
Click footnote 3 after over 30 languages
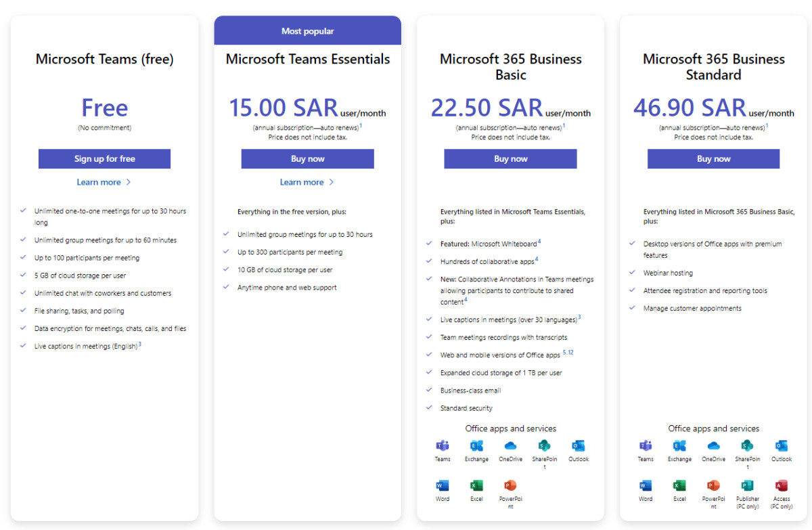tap(579, 317)
